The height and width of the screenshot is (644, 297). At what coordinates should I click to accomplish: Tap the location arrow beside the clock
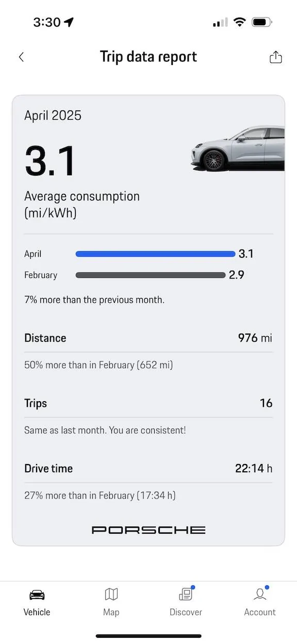click(x=68, y=22)
